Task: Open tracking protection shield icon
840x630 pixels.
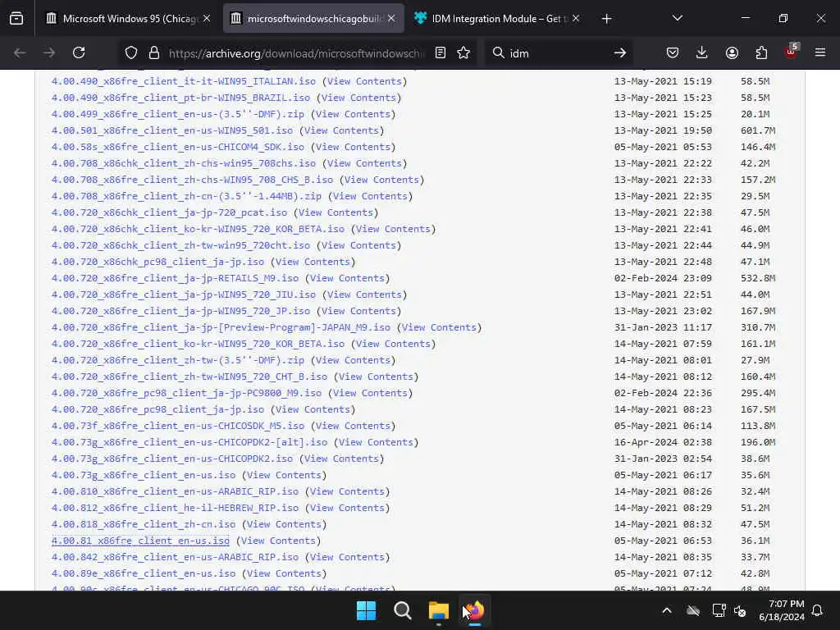Action: (131, 52)
